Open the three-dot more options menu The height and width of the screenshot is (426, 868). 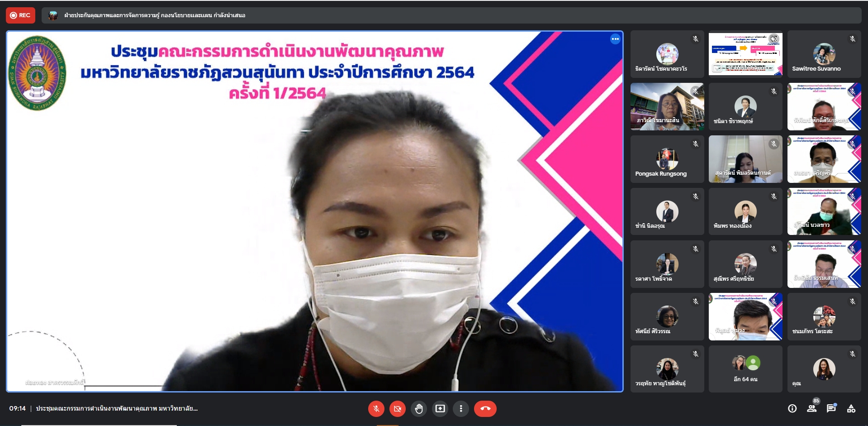tap(461, 409)
